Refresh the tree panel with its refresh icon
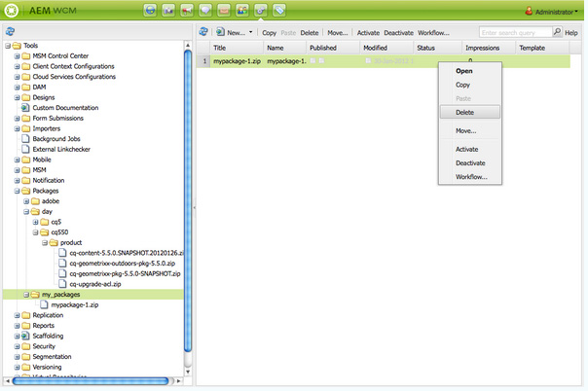The height and width of the screenshot is (391, 588). click(x=10, y=32)
